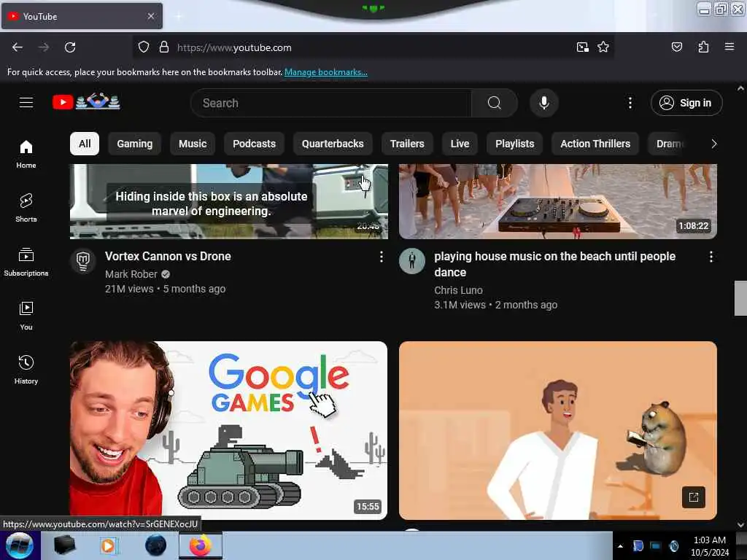Click the 21M views text
Viewport: 747px width, 560px height.
(129, 289)
